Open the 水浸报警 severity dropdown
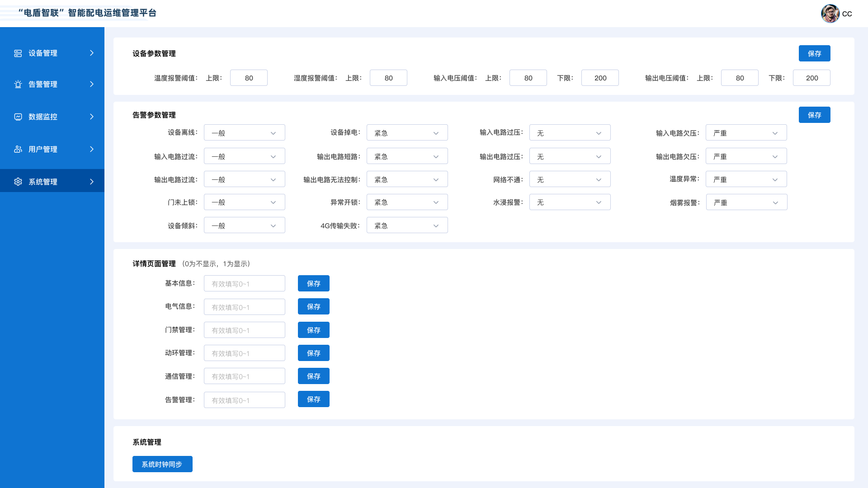This screenshot has width=868, height=488. pyautogui.click(x=570, y=202)
